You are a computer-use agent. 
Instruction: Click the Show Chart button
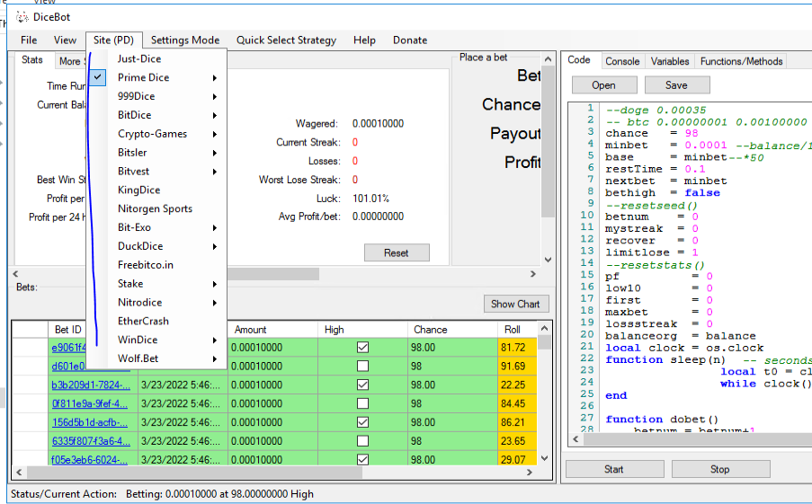(x=515, y=304)
